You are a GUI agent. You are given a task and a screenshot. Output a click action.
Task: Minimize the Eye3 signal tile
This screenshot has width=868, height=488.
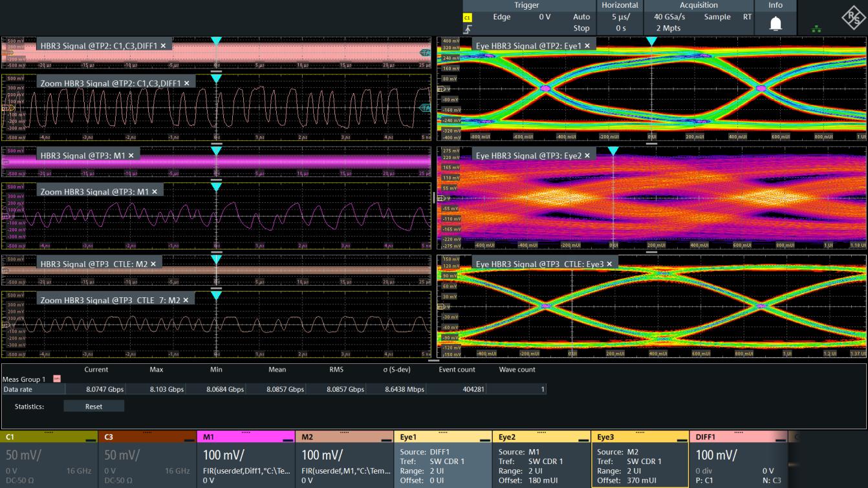pos(681,439)
